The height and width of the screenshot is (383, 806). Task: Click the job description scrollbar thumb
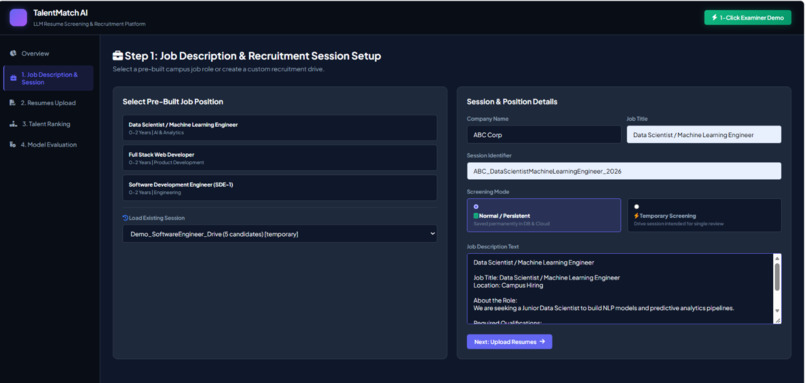tap(777, 277)
